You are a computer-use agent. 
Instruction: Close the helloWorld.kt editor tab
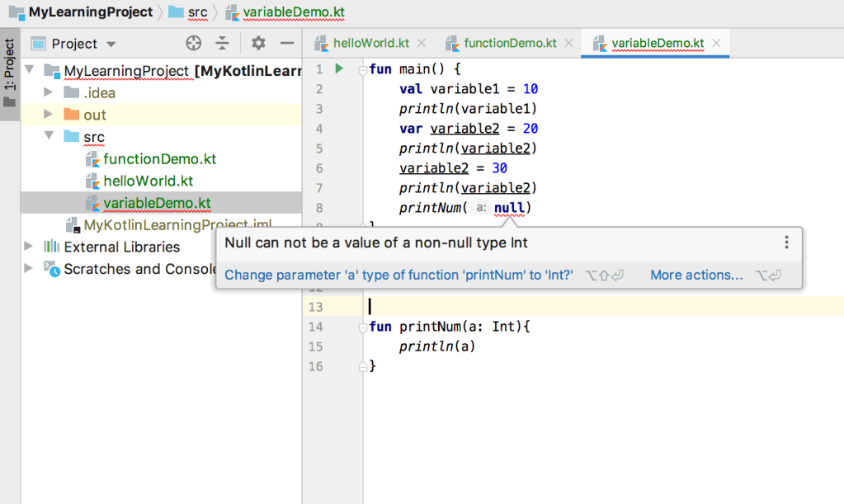pyautogui.click(x=422, y=44)
